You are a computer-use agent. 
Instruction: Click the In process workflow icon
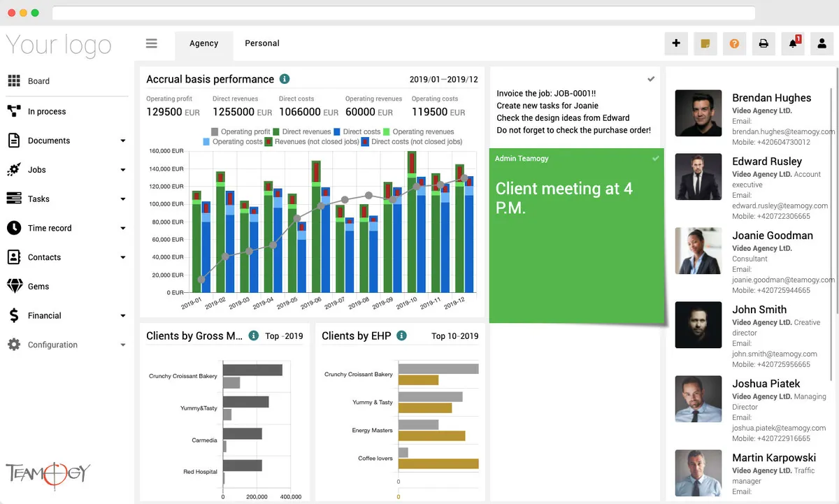click(x=14, y=111)
